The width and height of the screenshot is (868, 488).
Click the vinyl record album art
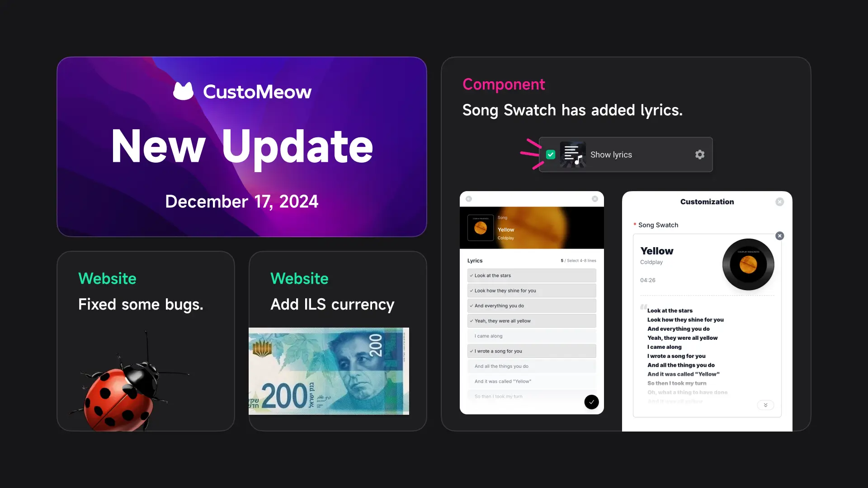point(748,264)
